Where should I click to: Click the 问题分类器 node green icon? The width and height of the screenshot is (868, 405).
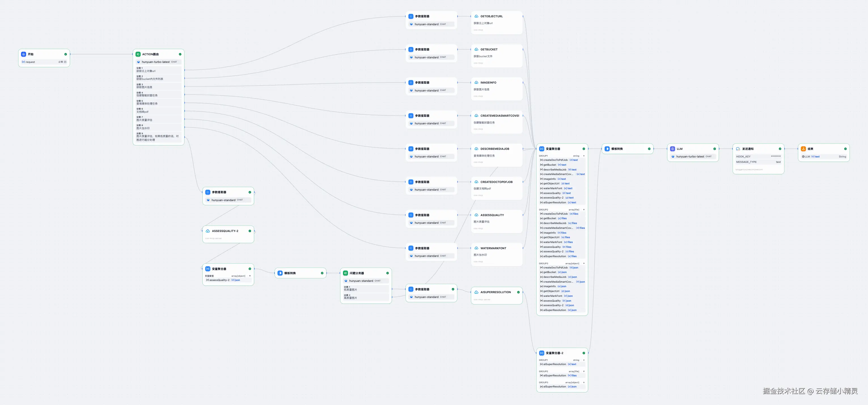345,273
